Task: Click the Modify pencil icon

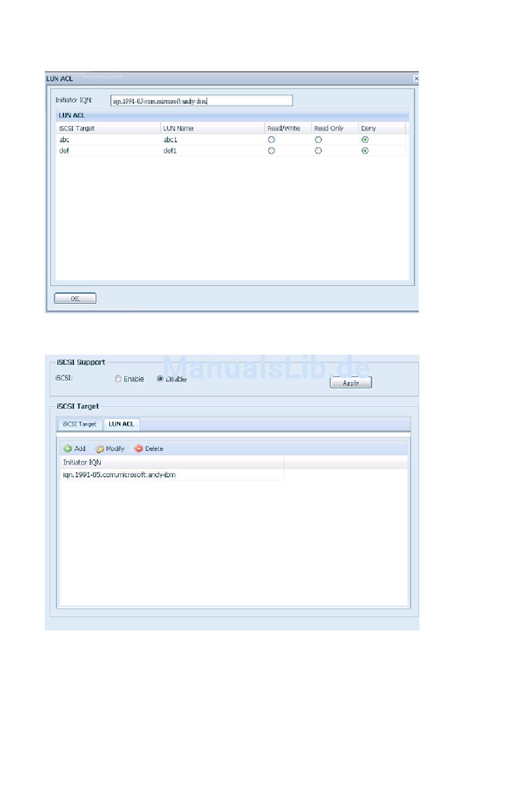Action: click(100, 449)
